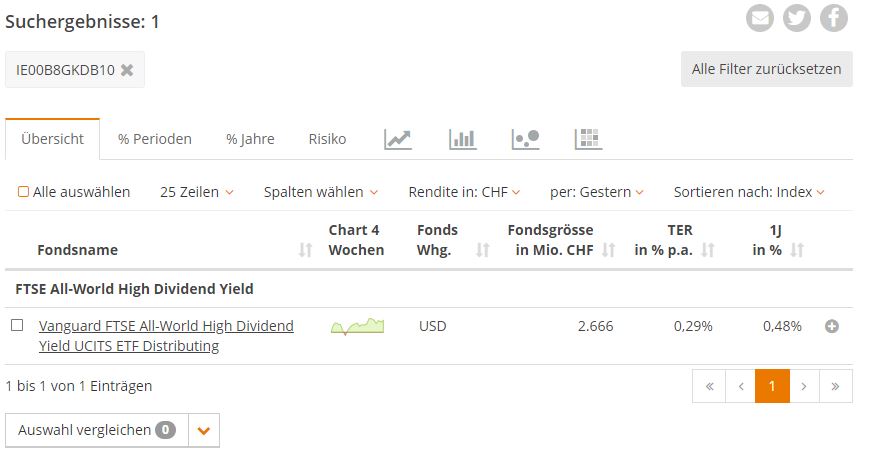This screenshot has height=457, width=874.
Task: Click plus icon on Vanguard fund row
Action: 832,327
